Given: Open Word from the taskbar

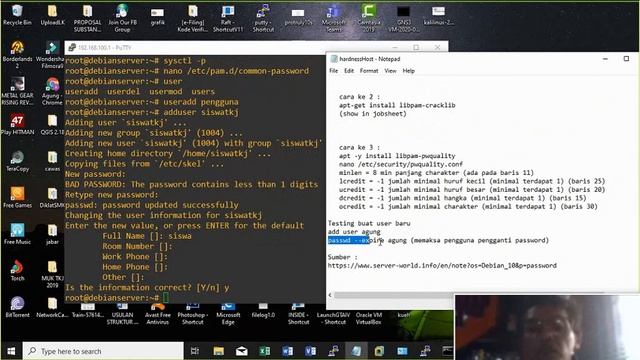Looking at the screenshot, I should tap(287, 351).
